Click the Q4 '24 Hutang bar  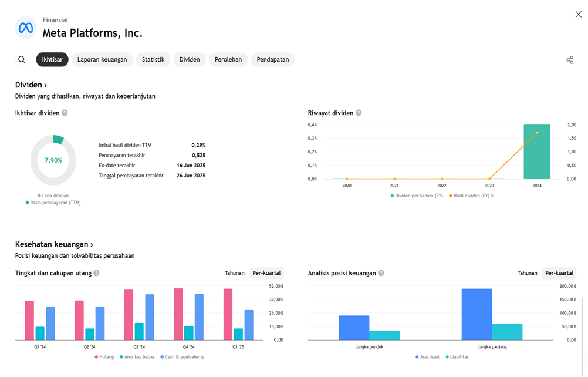tap(178, 314)
